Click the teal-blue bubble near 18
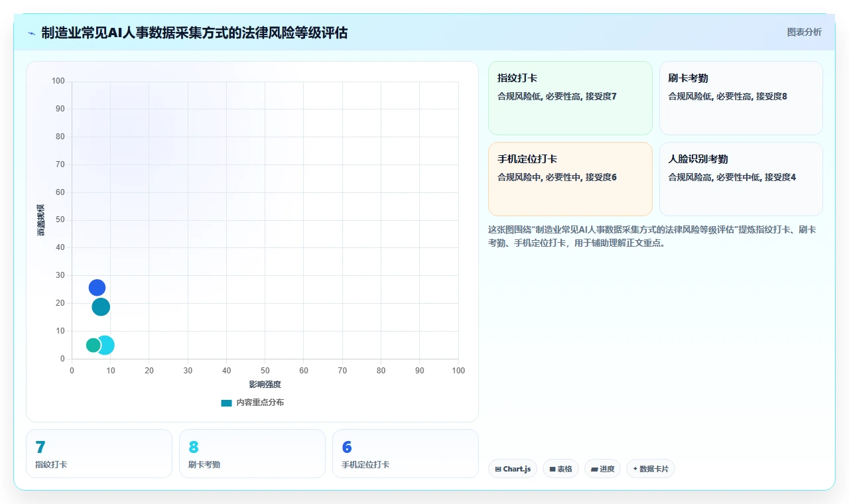The height and width of the screenshot is (504, 849). click(101, 307)
